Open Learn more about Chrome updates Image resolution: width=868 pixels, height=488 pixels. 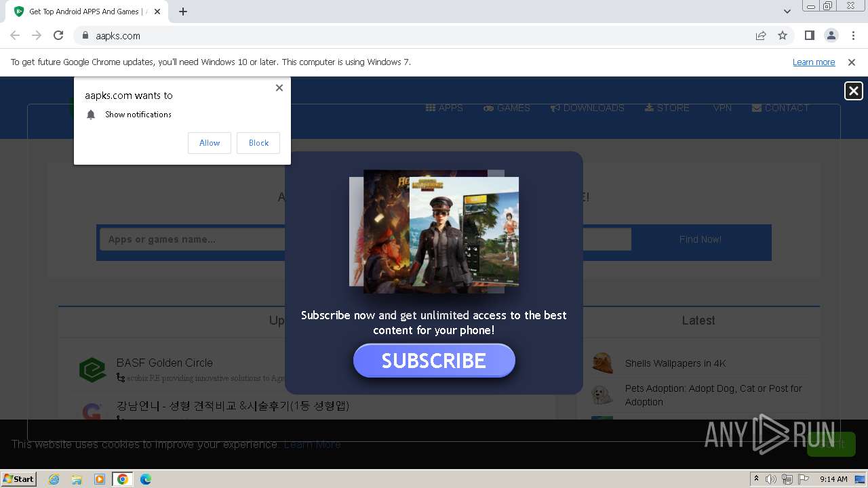pos(814,62)
